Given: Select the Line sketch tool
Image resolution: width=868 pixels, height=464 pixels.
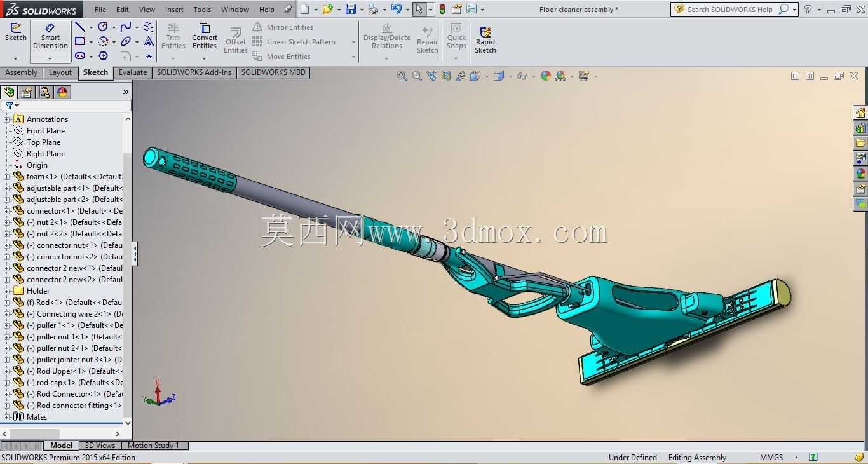Looking at the screenshot, I should pyautogui.click(x=80, y=27).
